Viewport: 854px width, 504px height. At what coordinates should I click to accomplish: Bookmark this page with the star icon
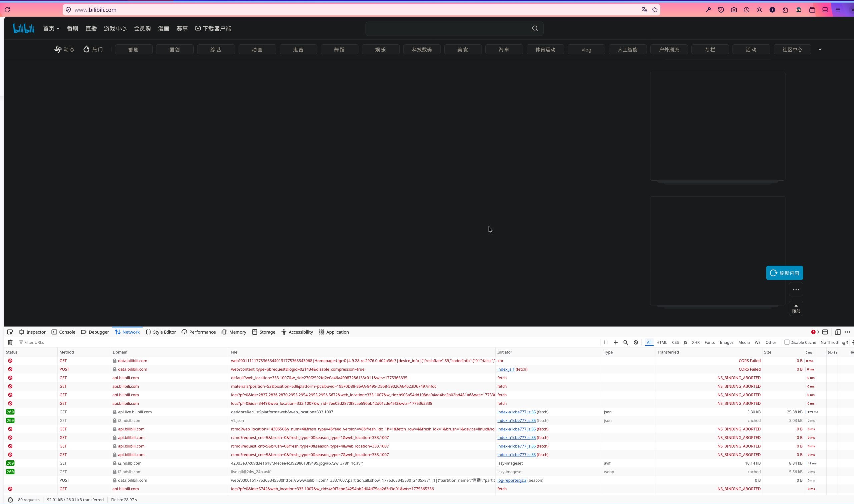655,10
